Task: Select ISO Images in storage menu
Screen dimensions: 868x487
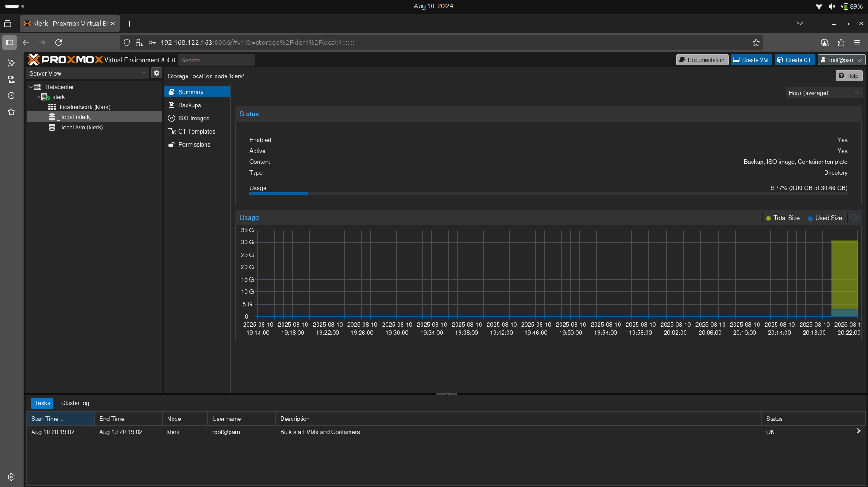Action: tap(193, 118)
